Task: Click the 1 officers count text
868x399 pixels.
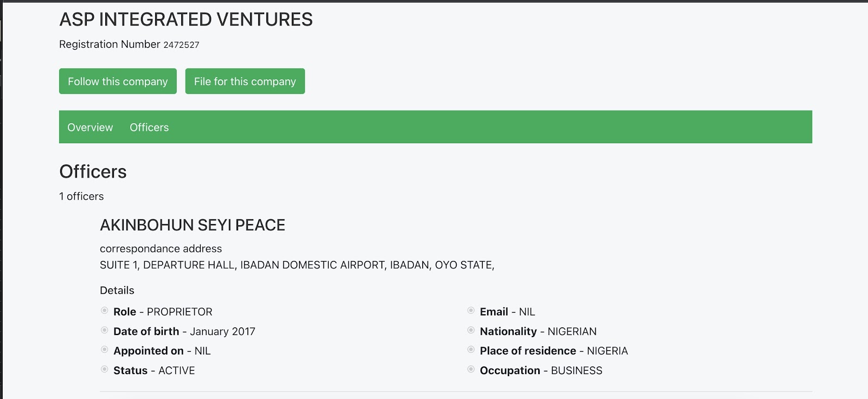Action: click(x=81, y=197)
